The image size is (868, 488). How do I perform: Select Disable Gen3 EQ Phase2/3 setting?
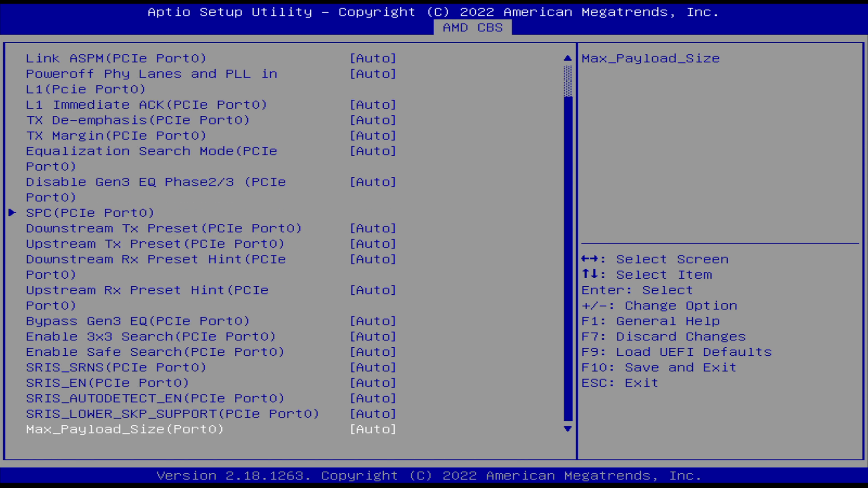tap(156, 190)
